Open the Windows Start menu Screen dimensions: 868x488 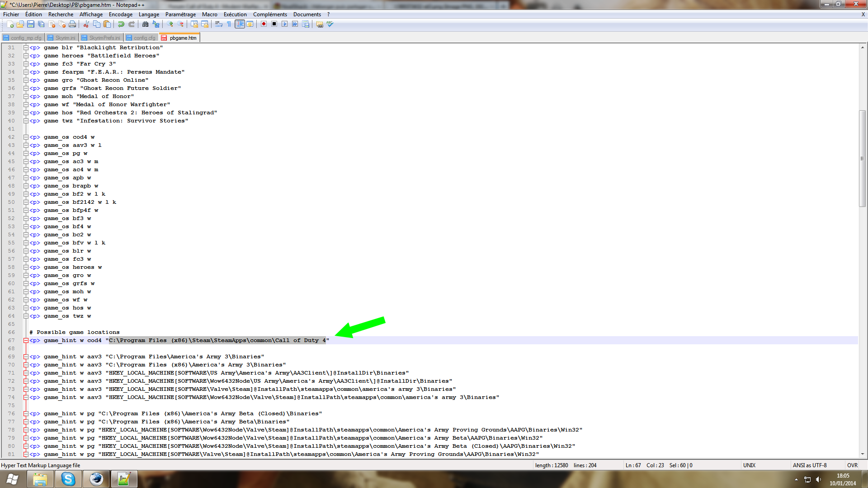[12, 479]
